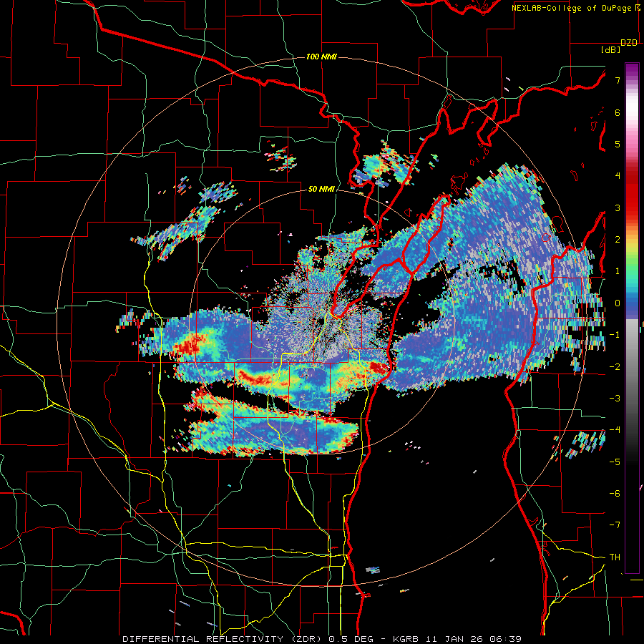Click the -4 dB scale label
The width and height of the screenshot is (644, 644).
point(615,429)
